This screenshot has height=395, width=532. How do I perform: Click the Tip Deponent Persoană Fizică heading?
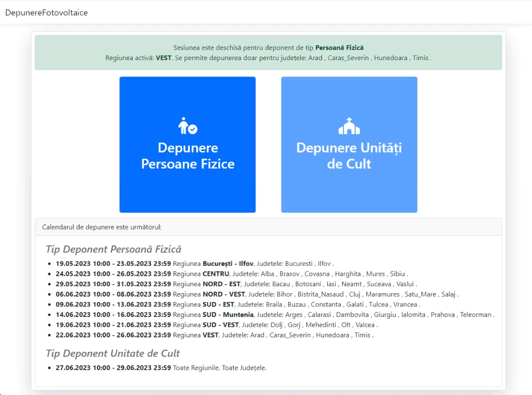point(113,249)
